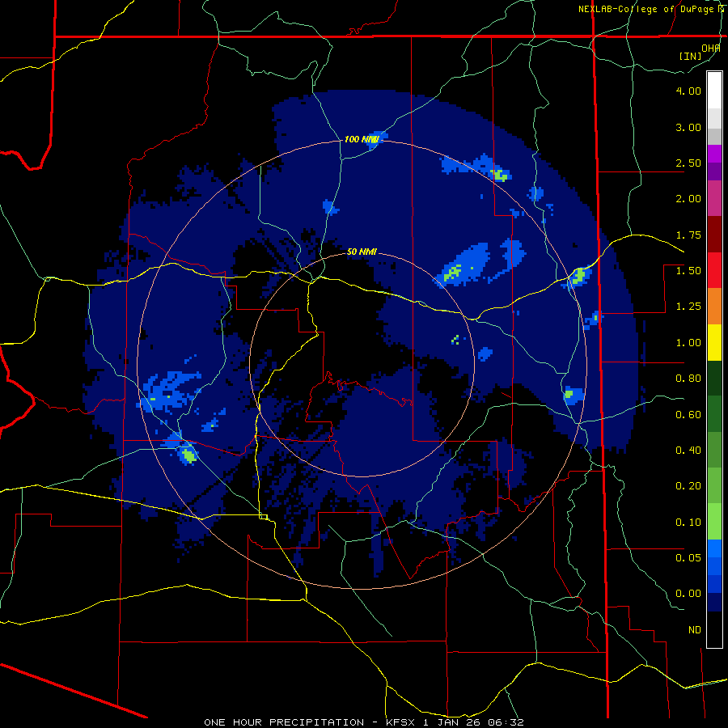Click the 0.10 legend value
The image size is (728, 728).
(x=688, y=523)
